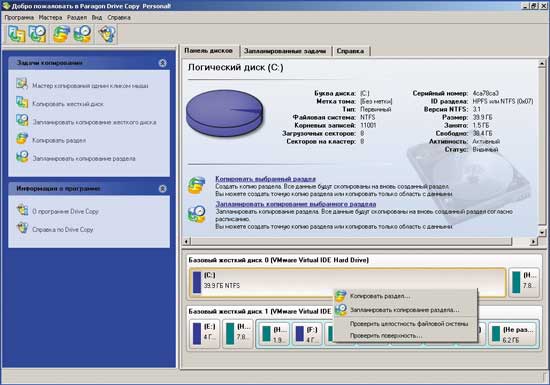
Task: Select the unallocated 6.2 ГБ partition
Action: point(513,334)
